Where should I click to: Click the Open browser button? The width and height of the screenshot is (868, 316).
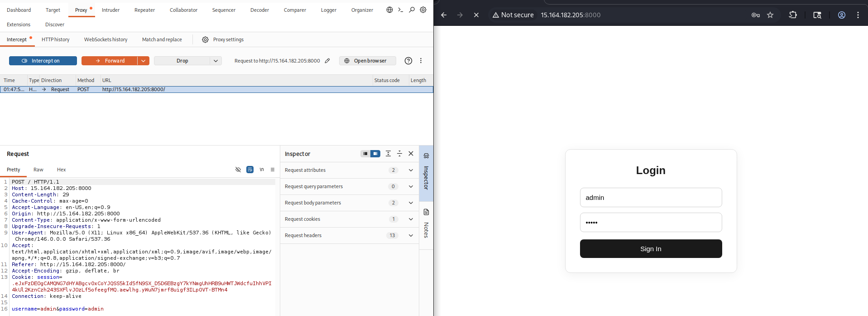pos(368,61)
